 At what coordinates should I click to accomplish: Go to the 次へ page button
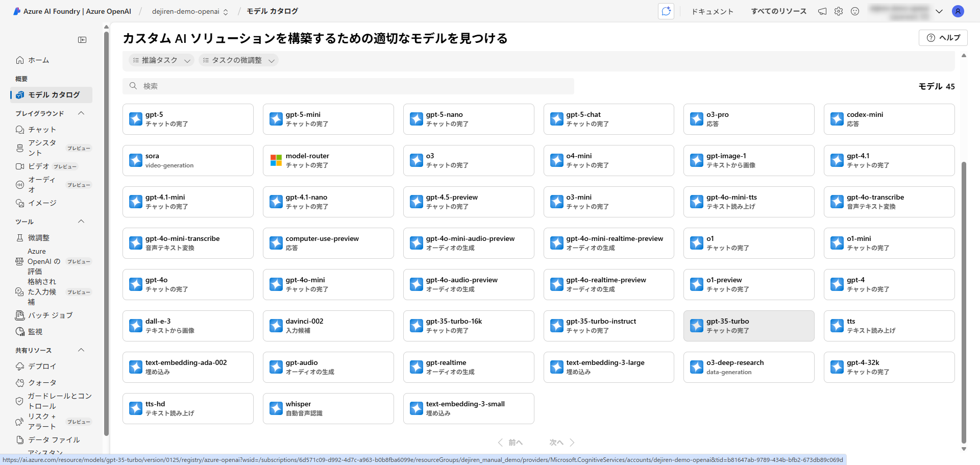pyautogui.click(x=562, y=443)
